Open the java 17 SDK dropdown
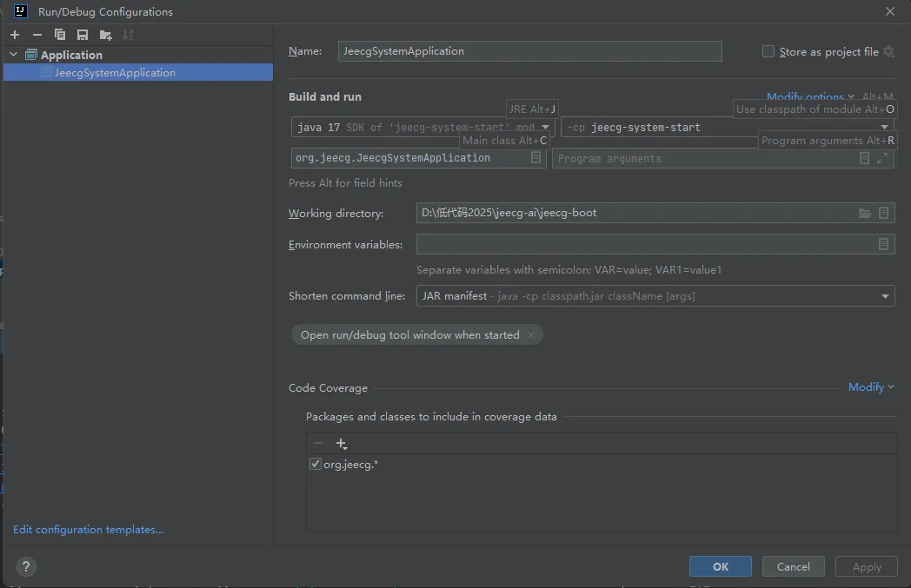Image resolution: width=911 pixels, height=588 pixels. pyautogui.click(x=545, y=128)
